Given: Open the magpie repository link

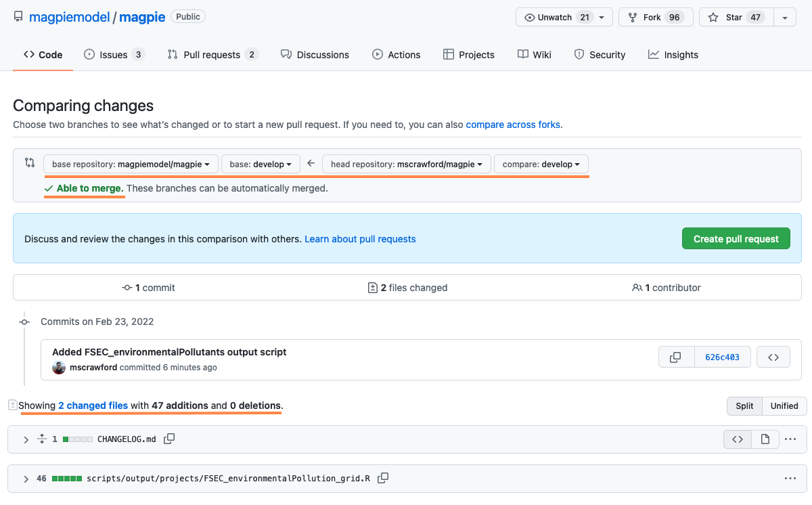Looking at the screenshot, I should (x=142, y=17).
